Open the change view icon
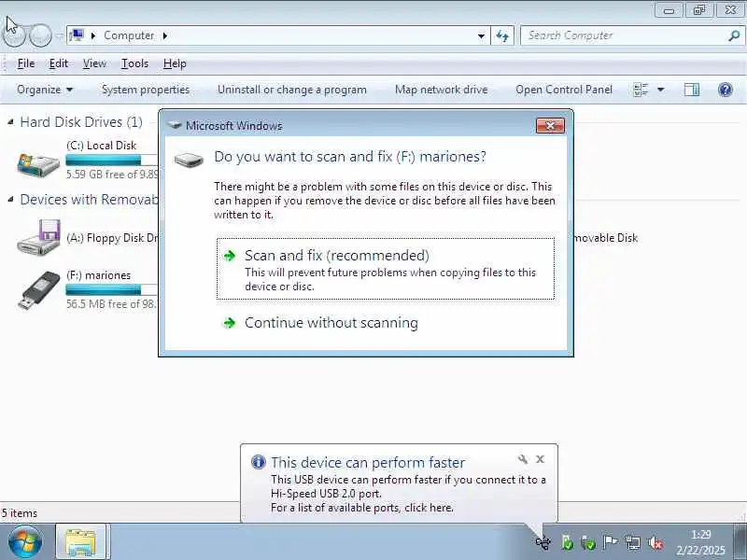747x560 pixels. [641, 90]
